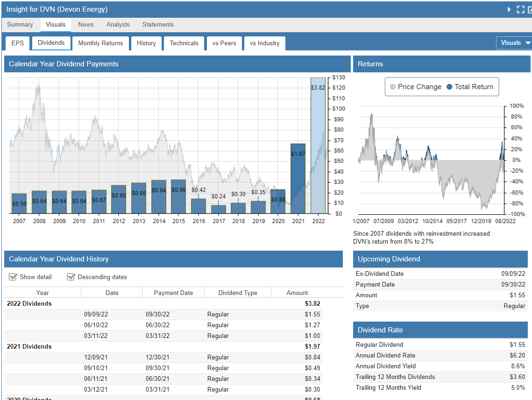
Task: Toggle Total Return legend series
Action: (x=470, y=87)
